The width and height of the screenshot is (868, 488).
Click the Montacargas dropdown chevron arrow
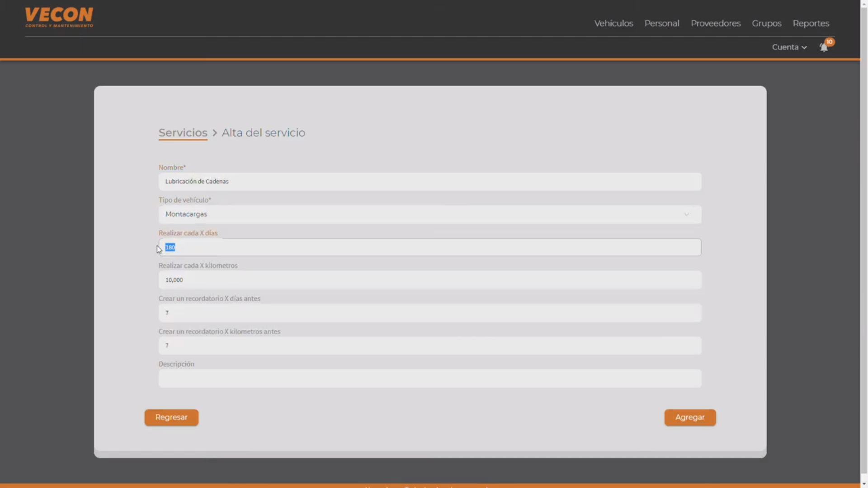point(686,215)
